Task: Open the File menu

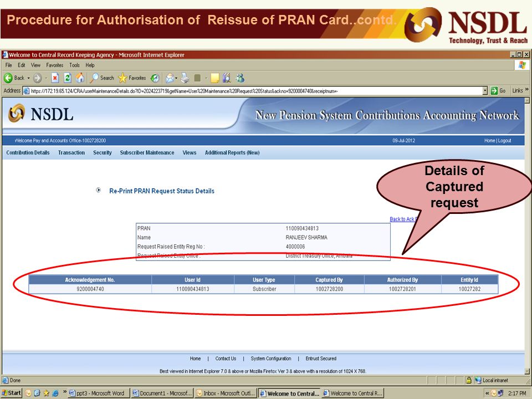Action: (8, 65)
